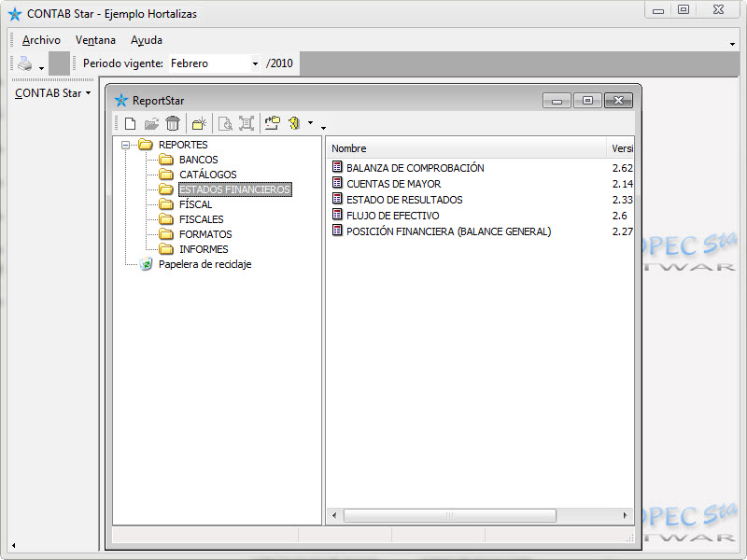This screenshot has width=747, height=560.
Task: Click version value 2.14
Action: (622, 184)
